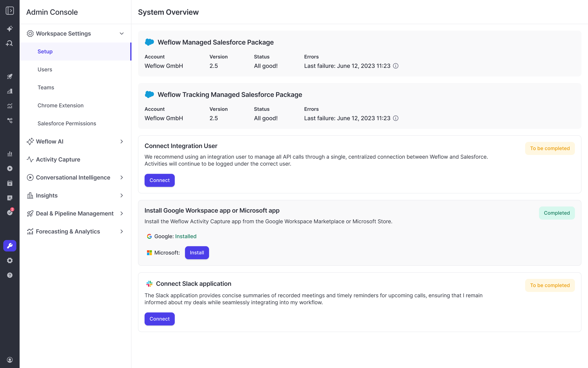Toggle the sidebar panel icon at top
This screenshot has width=588, height=368.
[x=10, y=11]
